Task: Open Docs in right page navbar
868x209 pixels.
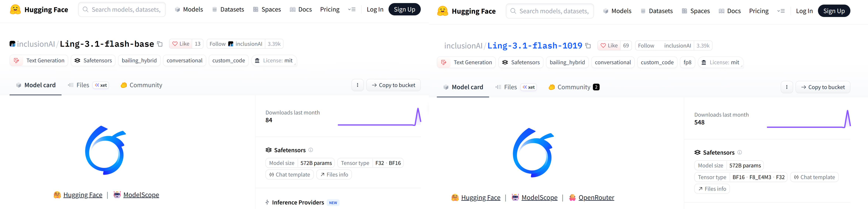Action: click(x=730, y=11)
